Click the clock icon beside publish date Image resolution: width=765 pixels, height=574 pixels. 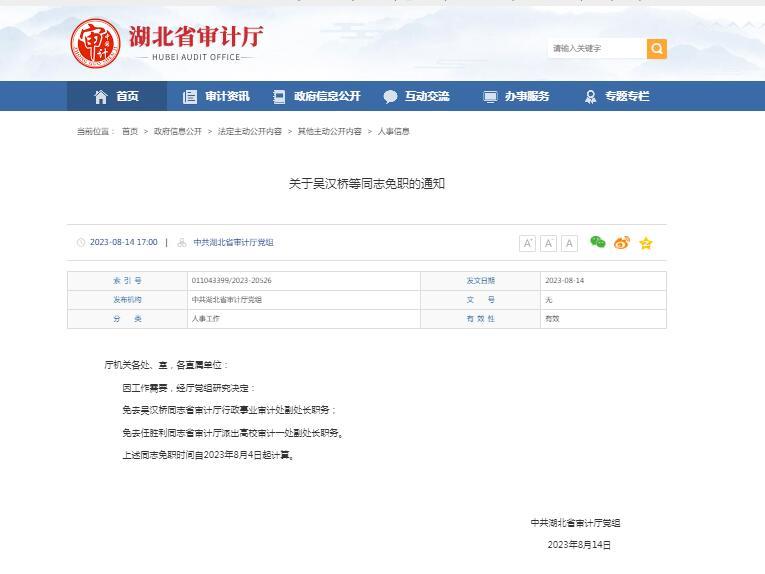(x=81, y=242)
